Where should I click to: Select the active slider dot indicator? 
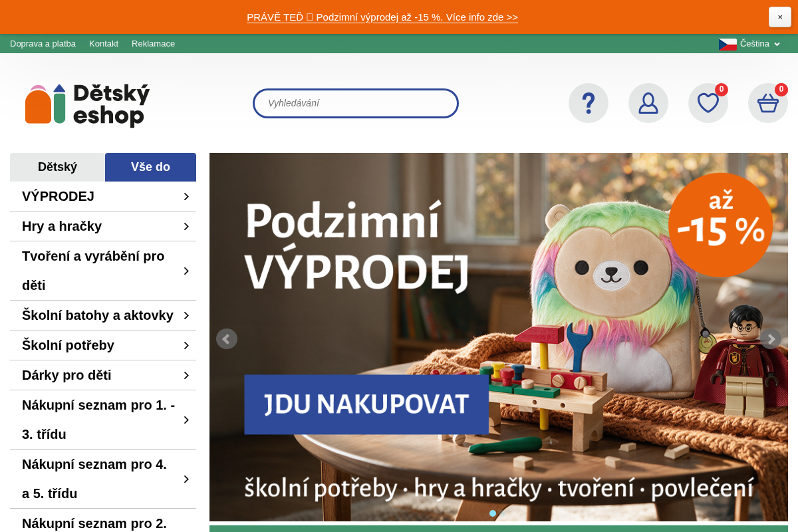point(493,513)
